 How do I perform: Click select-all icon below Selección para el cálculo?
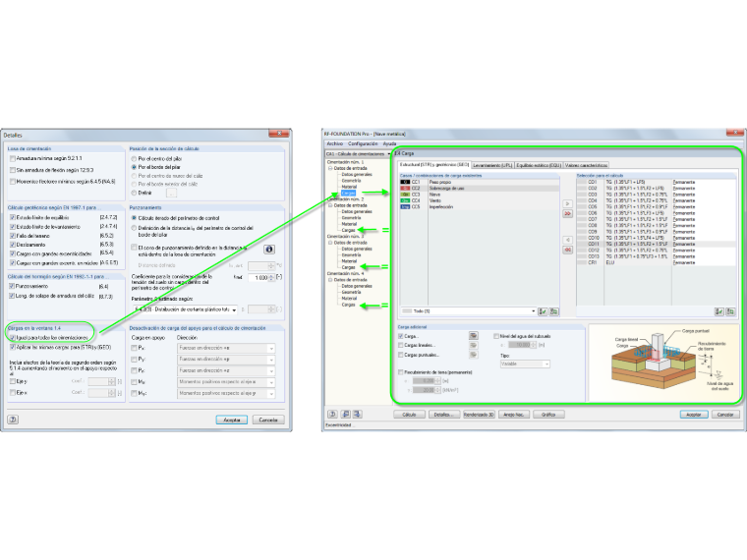pyautogui.click(x=718, y=311)
